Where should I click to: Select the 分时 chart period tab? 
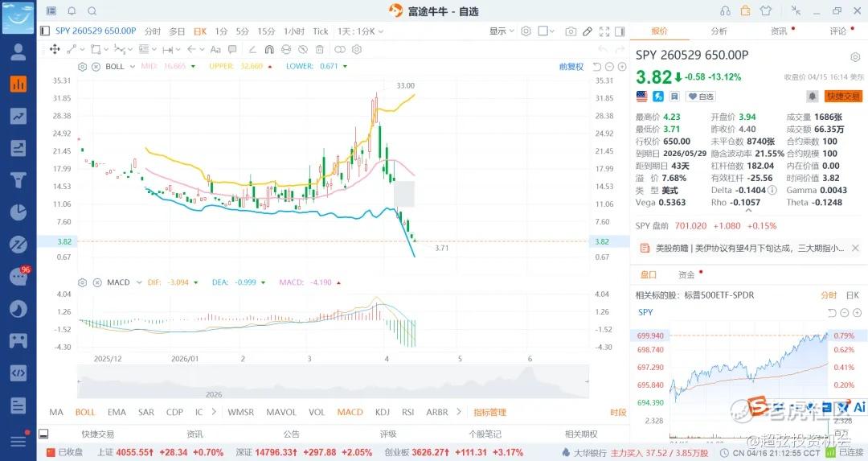(x=153, y=31)
